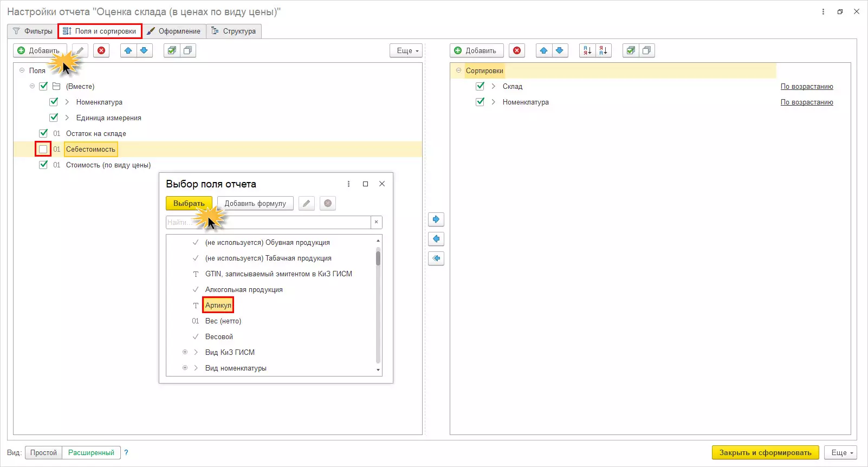Click Закрыть и сформировать button
The image size is (868, 467).
tap(765, 452)
